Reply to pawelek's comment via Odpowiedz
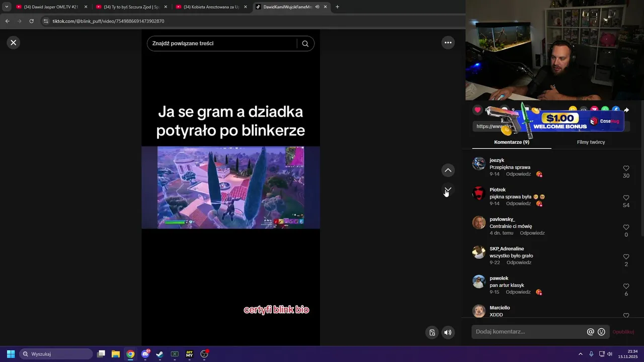This screenshot has width=644, height=362. tap(518, 292)
